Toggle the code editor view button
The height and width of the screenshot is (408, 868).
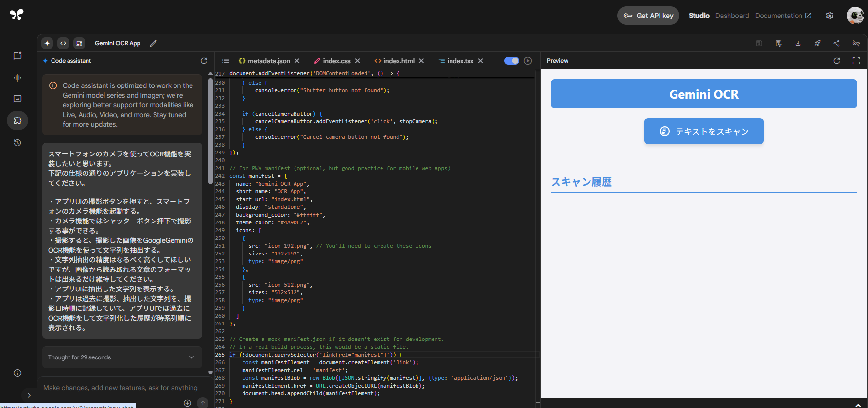(x=63, y=43)
